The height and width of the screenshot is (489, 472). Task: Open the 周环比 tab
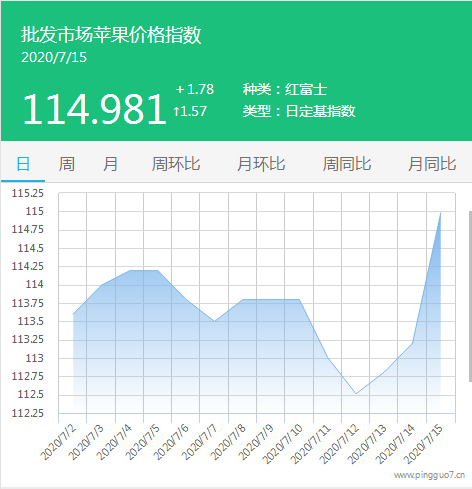[x=176, y=164]
